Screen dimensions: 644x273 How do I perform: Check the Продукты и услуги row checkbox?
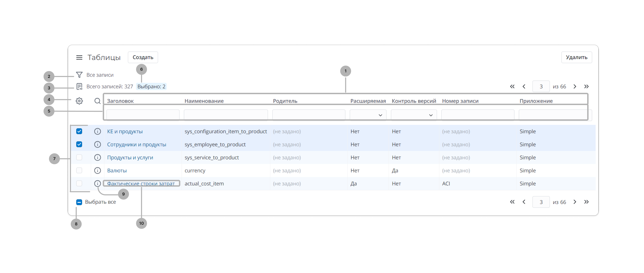click(79, 157)
